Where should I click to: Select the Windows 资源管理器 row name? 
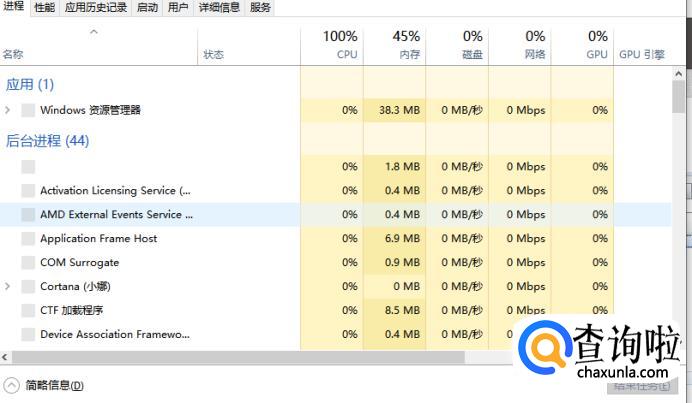coord(90,110)
